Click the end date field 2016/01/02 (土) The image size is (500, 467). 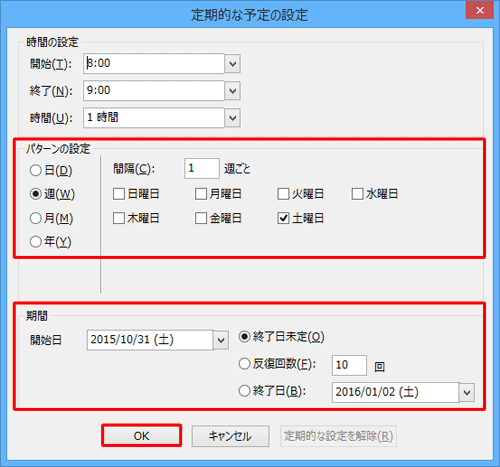pyautogui.click(x=396, y=392)
